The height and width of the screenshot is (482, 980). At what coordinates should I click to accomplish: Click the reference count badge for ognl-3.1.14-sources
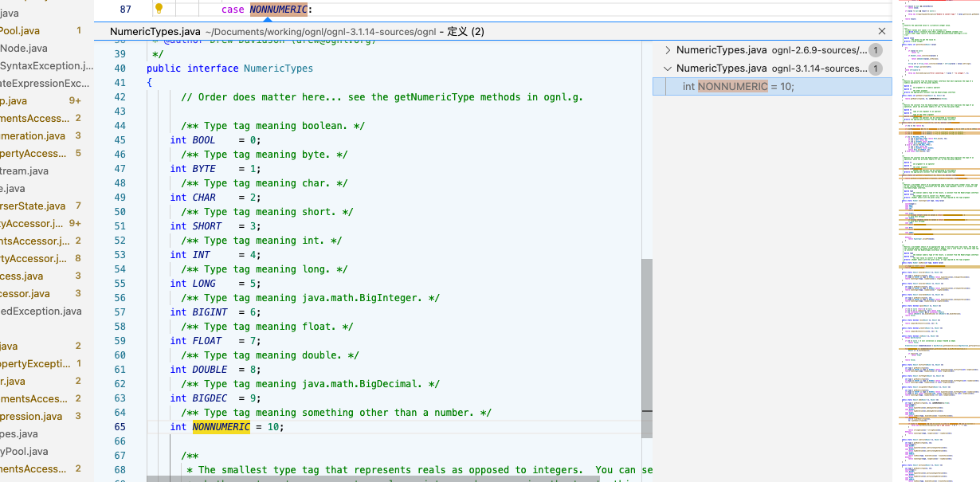[x=875, y=69]
